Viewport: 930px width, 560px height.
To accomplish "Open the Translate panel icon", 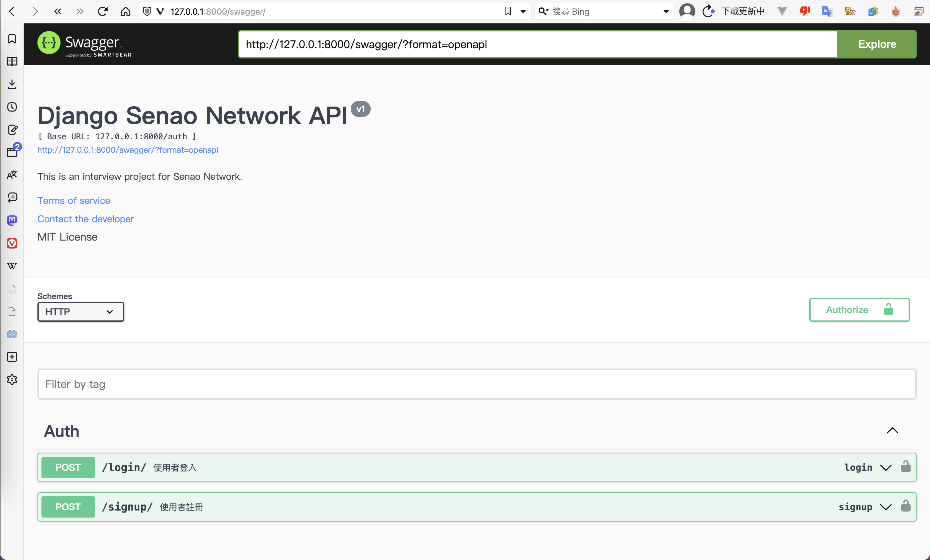I will tap(12, 175).
